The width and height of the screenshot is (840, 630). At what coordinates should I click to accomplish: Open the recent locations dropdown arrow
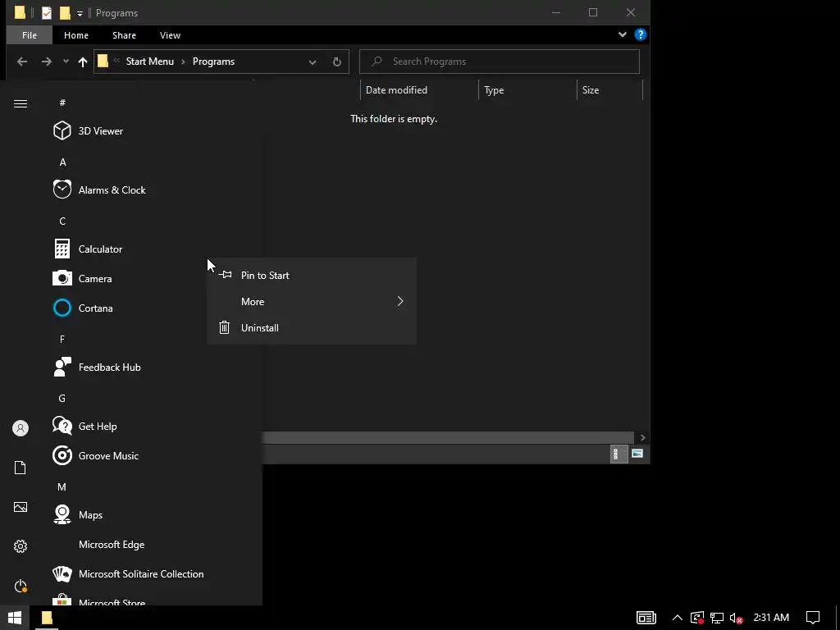pyautogui.click(x=66, y=62)
